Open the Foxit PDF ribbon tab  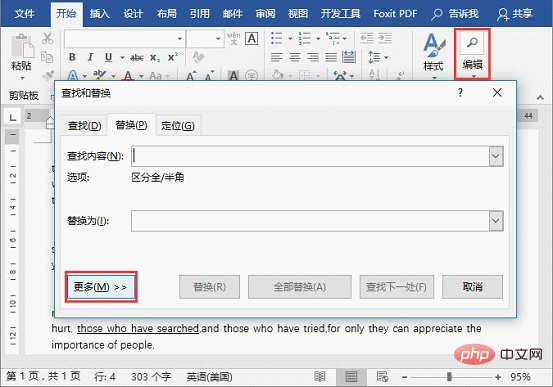point(395,14)
